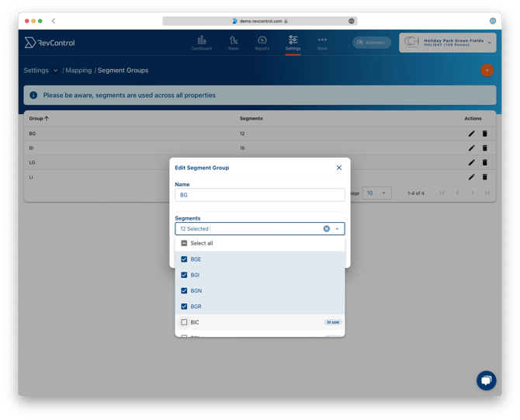
Task: Click the browser address bar demo.revcontrol.com
Action: [x=260, y=21]
